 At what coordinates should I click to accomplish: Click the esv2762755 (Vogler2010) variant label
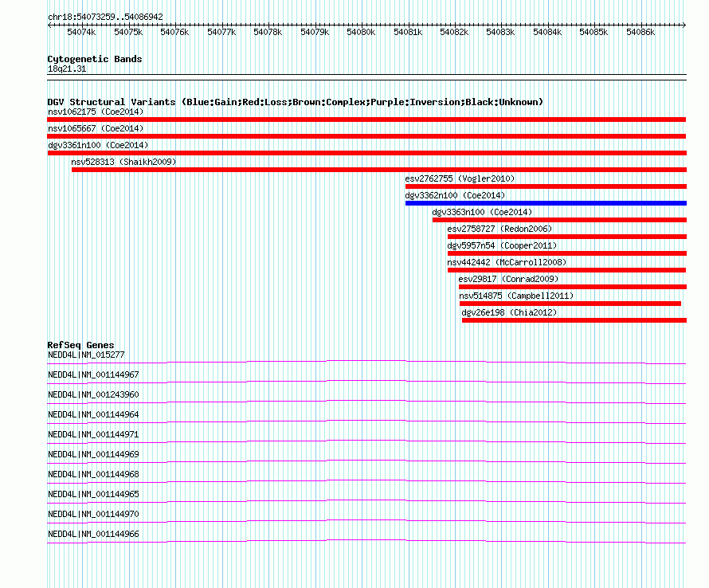(460, 178)
